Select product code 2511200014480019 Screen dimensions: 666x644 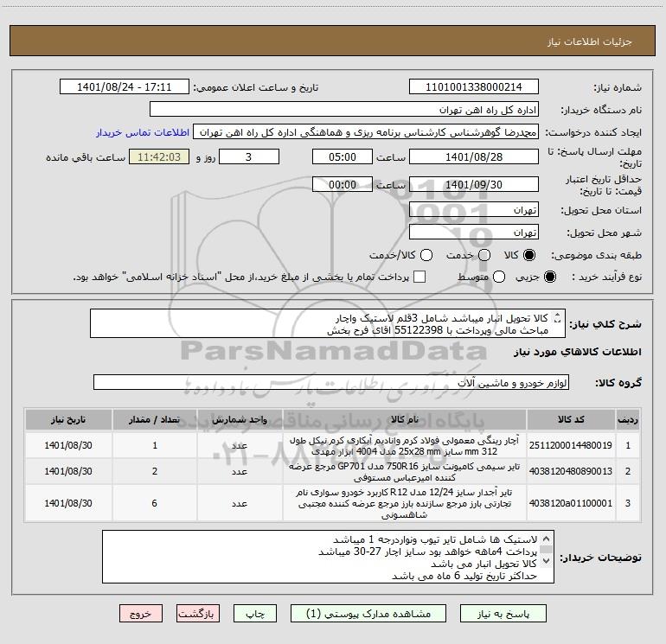click(x=571, y=445)
